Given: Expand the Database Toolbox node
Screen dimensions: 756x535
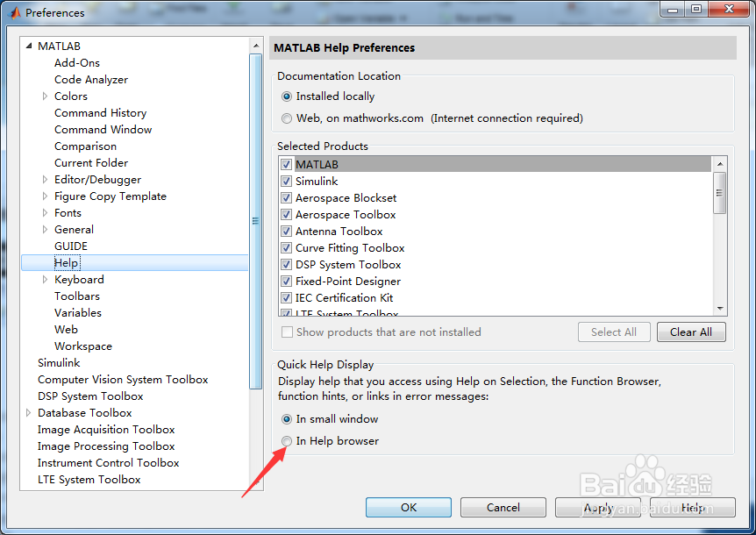Looking at the screenshot, I should pyautogui.click(x=28, y=412).
